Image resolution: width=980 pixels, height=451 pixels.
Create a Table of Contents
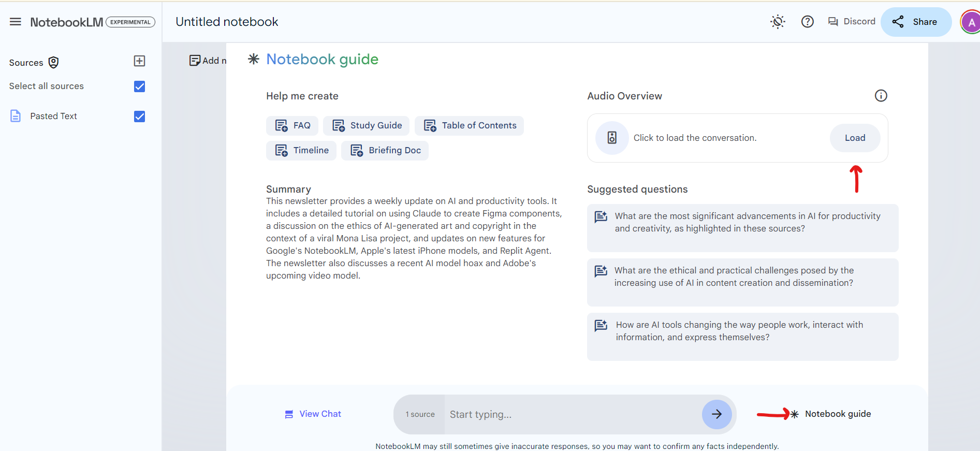pyautogui.click(x=470, y=126)
